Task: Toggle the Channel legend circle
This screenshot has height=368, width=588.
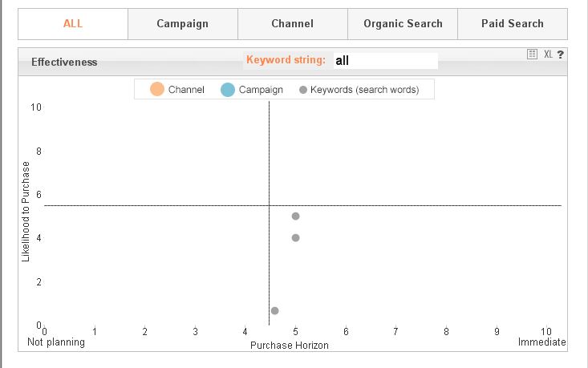Action: [x=157, y=89]
